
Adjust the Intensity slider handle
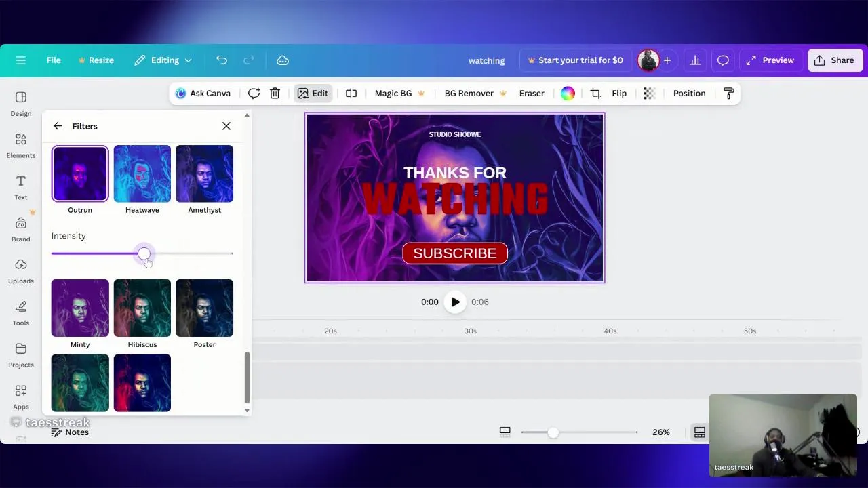[x=144, y=253]
